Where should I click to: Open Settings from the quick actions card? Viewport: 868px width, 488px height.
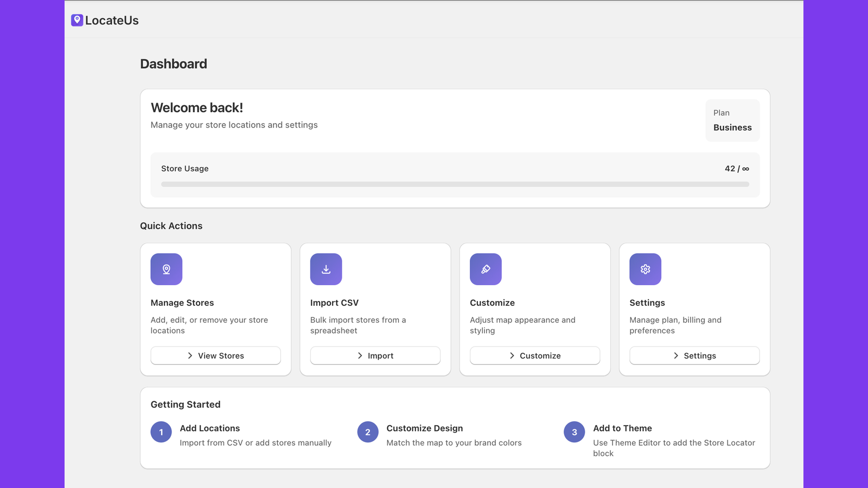pyautogui.click(x=694, y=356)
